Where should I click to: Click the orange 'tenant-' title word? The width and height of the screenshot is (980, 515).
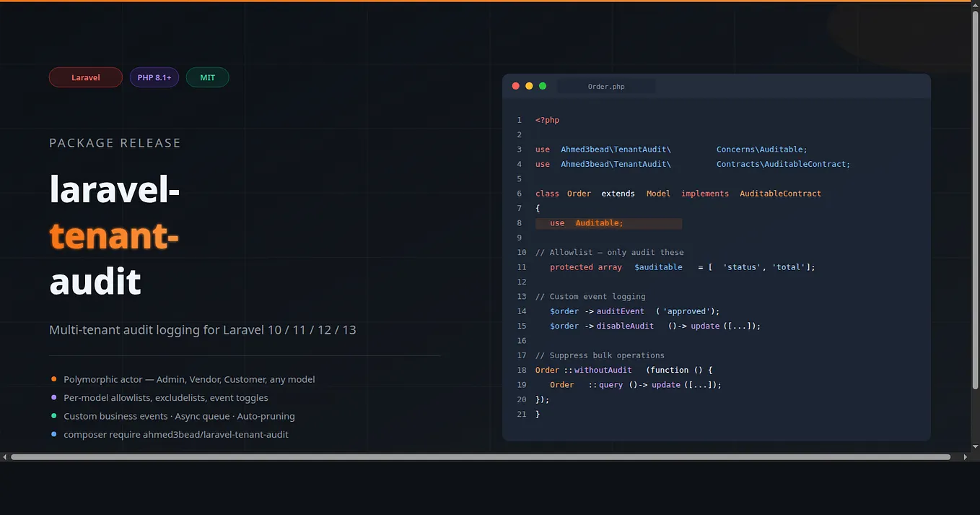tap(114, 235)
